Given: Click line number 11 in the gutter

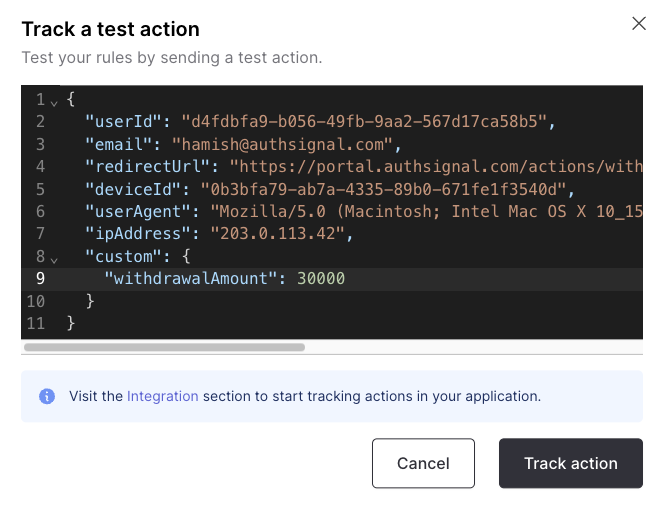Looking at the screenshot, I should [36, 324].
